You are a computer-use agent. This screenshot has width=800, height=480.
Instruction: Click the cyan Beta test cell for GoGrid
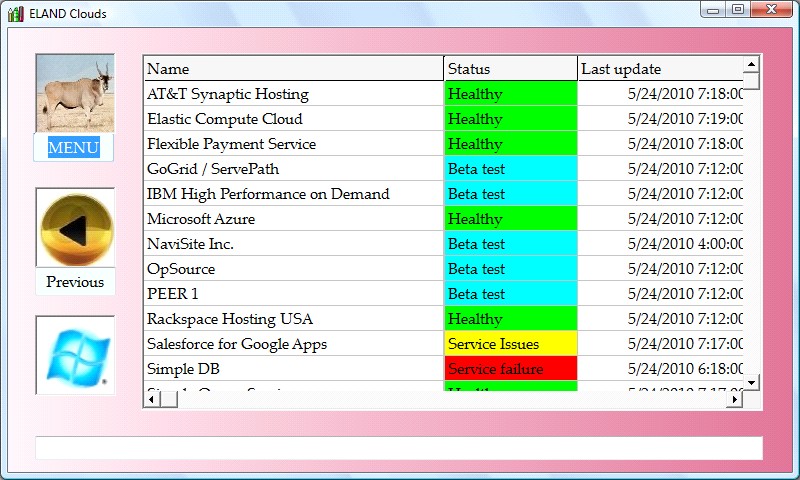(510, 169)
